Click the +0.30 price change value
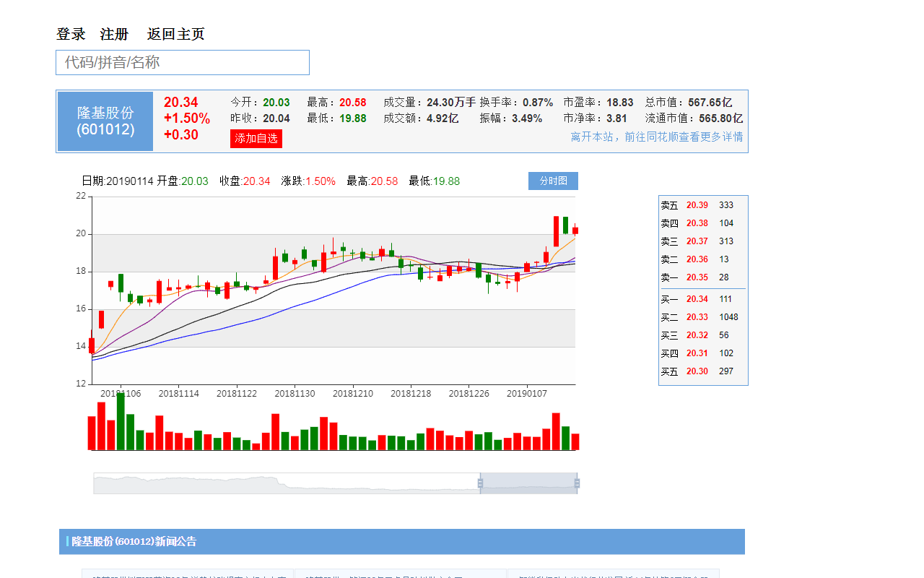924x578 pixels. (x=181, y=134)
